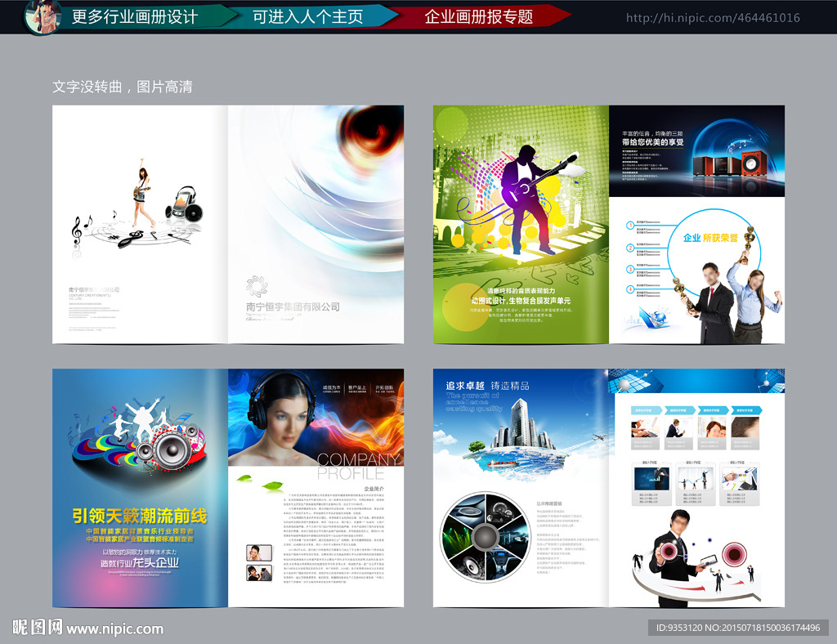Image resolution: width=837 pixels, height=644 pixels.
Task: Select the 南宁恒宇集团有限公司 title on the cover
Action: point(293,306)
